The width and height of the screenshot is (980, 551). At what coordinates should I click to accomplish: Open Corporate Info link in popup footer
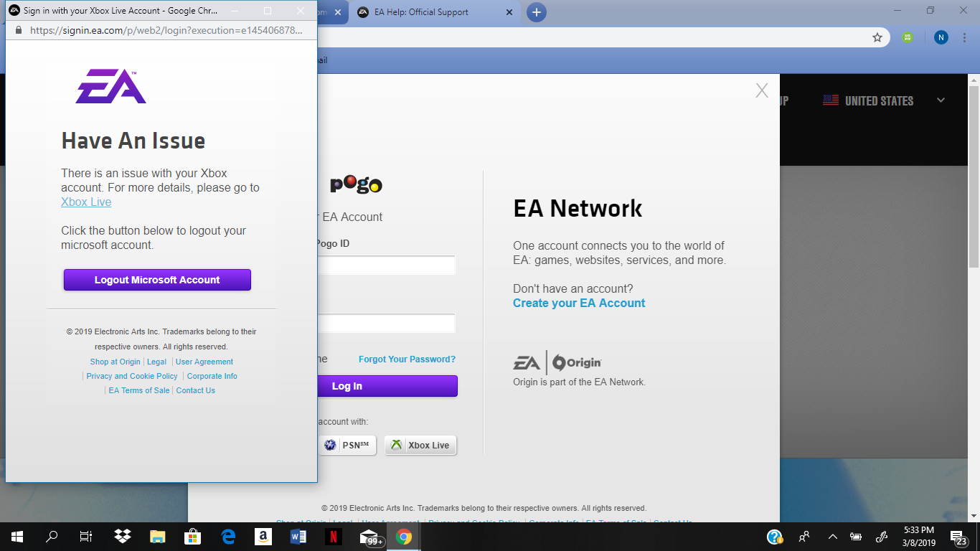(x=212, y=376)
